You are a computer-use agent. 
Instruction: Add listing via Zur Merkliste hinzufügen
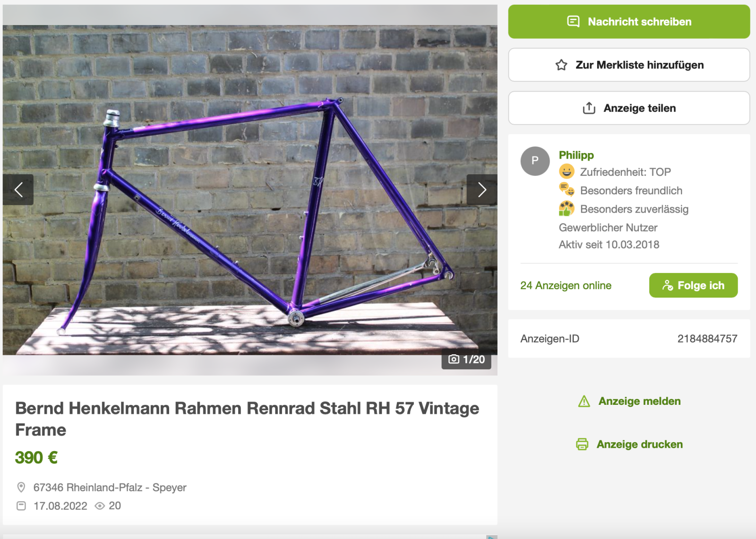coord(639,65)
